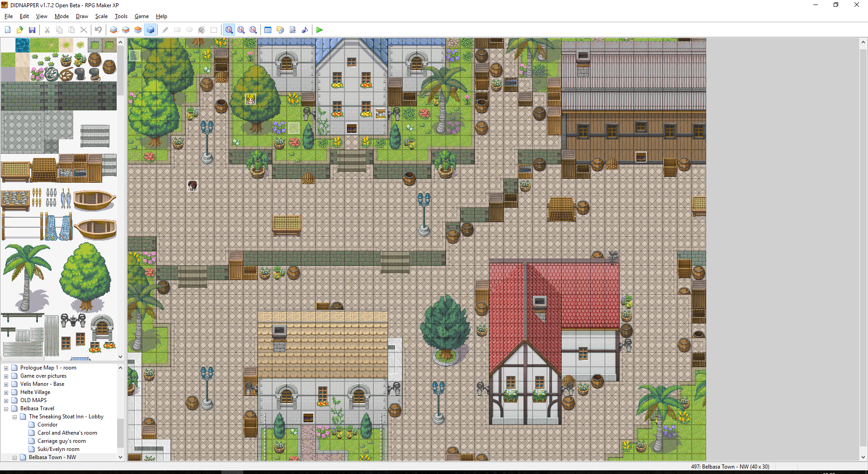Pick the palm tree tile in the tileset
The image size is (868, 474).
tap(26, 277)
